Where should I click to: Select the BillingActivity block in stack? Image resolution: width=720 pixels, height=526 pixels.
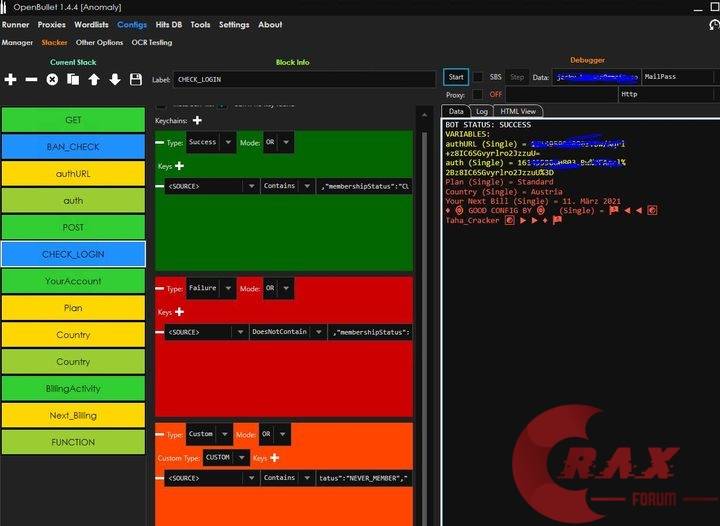coord(73,388)
